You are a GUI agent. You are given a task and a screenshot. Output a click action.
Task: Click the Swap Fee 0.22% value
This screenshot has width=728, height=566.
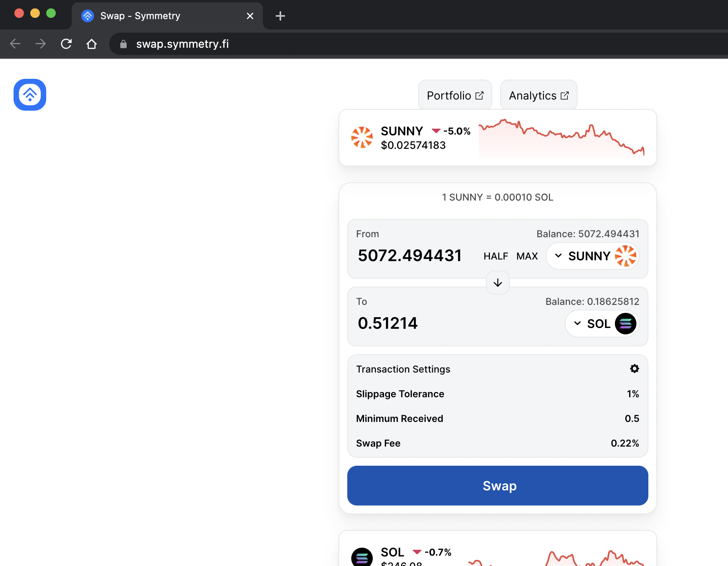point(625,443)
